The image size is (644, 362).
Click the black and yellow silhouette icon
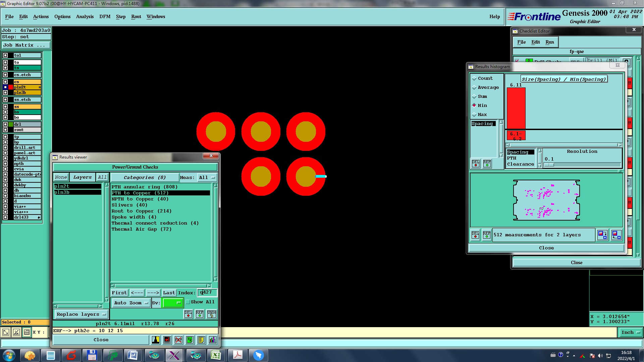click(x=156, y=340)
